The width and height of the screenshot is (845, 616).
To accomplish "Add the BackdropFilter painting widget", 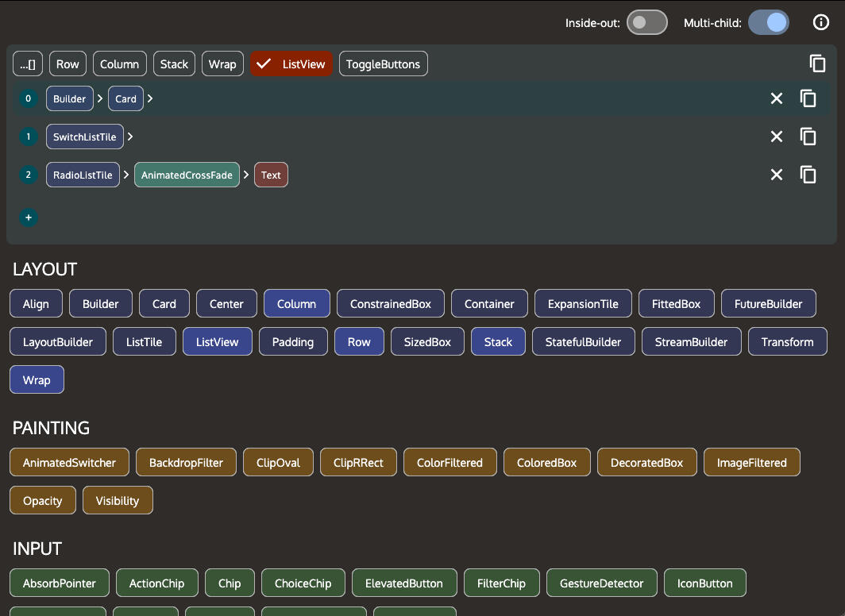I will click(x=186, y=463).
